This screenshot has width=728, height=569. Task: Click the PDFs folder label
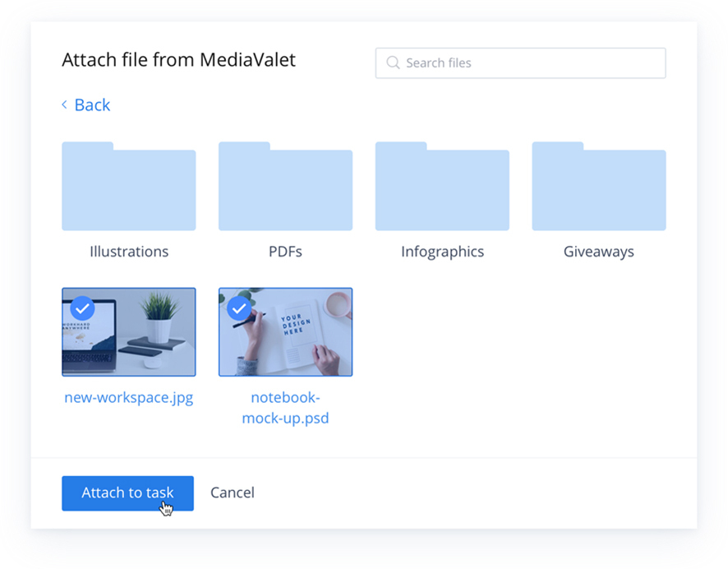pyautogui.click(x=286, y=252)
